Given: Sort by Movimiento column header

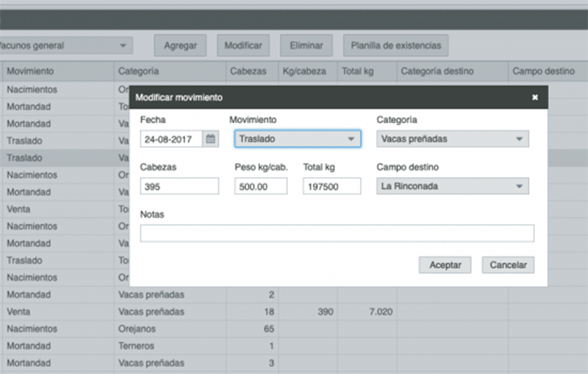Looking at the screenshot, I should coord(58,71).
